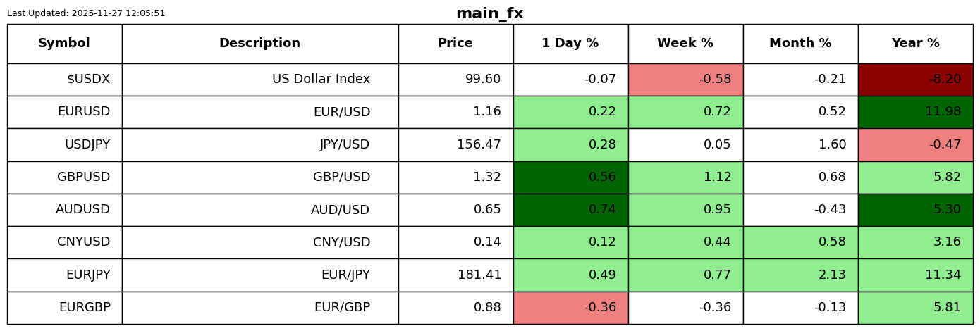Select the Price column header
980x331 pixels.
[455, 44]
